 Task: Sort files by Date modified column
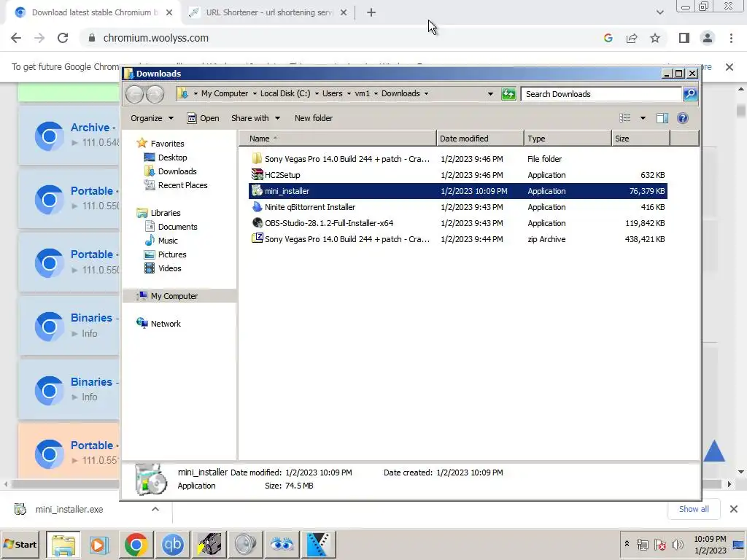[480, 139]
